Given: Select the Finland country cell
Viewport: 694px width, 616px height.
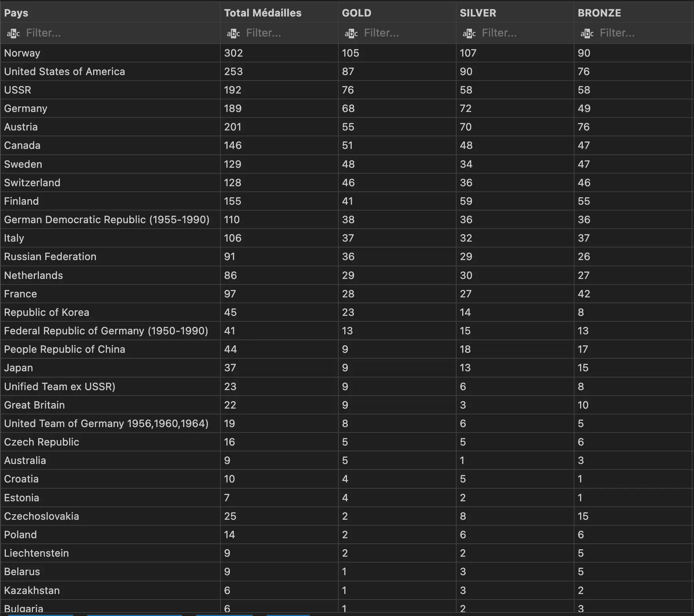Looking at the screenshot, I should click(110, 201).
